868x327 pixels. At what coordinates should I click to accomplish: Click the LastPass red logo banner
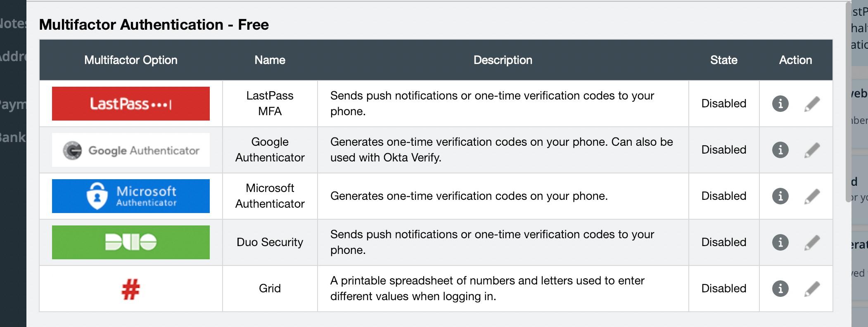[130, 104]
